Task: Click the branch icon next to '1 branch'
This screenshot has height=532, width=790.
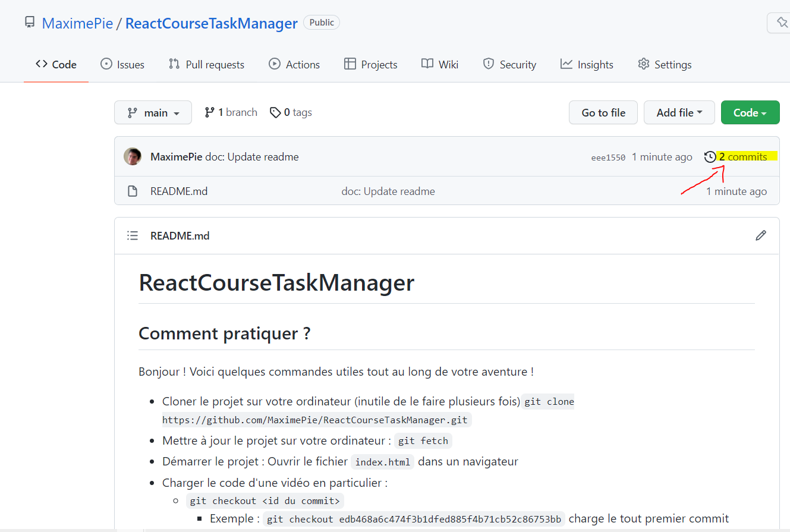Action: click(209, 112)
